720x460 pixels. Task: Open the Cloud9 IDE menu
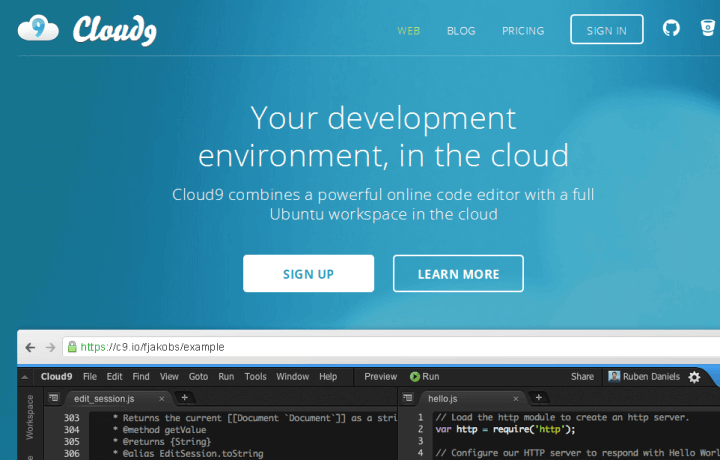[x=56, y=376]
